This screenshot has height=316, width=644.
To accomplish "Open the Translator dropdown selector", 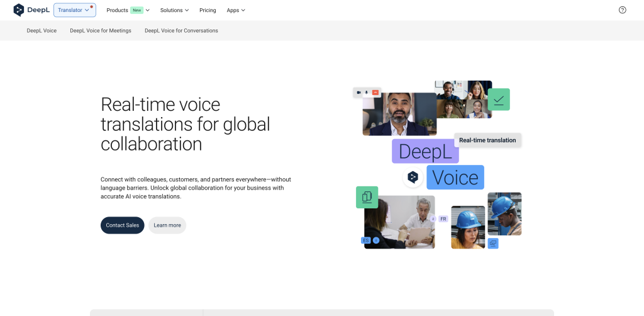I will tap(75, 10).
